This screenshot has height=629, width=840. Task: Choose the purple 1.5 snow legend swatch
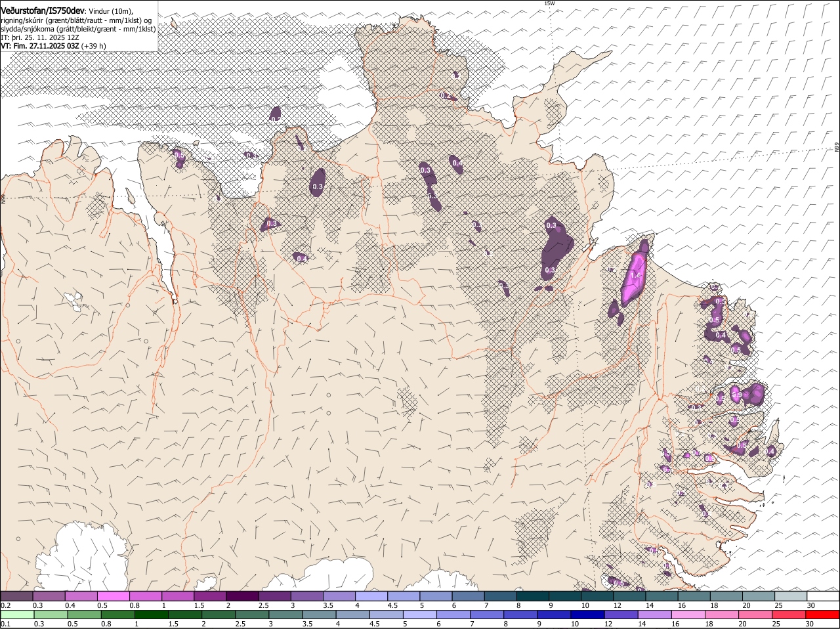[x=210, y=596]
